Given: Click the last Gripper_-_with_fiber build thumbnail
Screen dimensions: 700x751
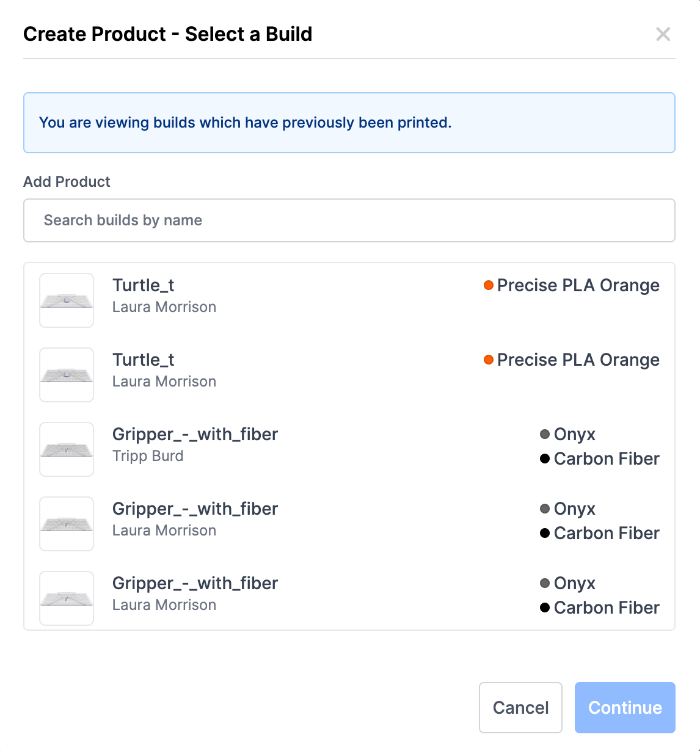Looking at the screenshot, I should pyautogui.click(x=67, y=598).
